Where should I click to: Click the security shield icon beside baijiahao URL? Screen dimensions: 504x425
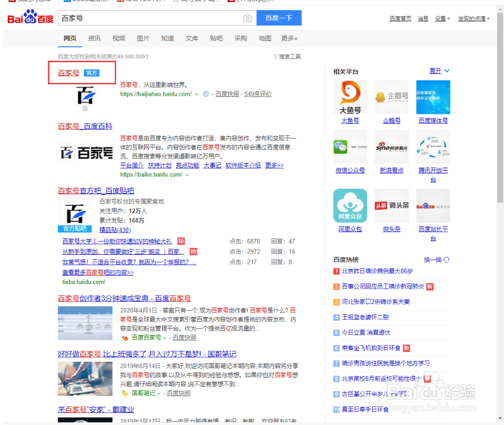pyautogui.click(x=206, y=94)
